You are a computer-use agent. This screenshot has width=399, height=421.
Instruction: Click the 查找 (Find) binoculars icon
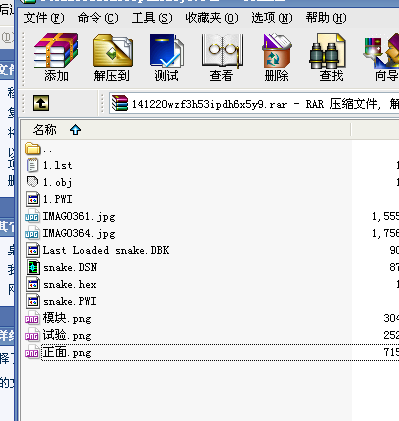click(327, 51)
